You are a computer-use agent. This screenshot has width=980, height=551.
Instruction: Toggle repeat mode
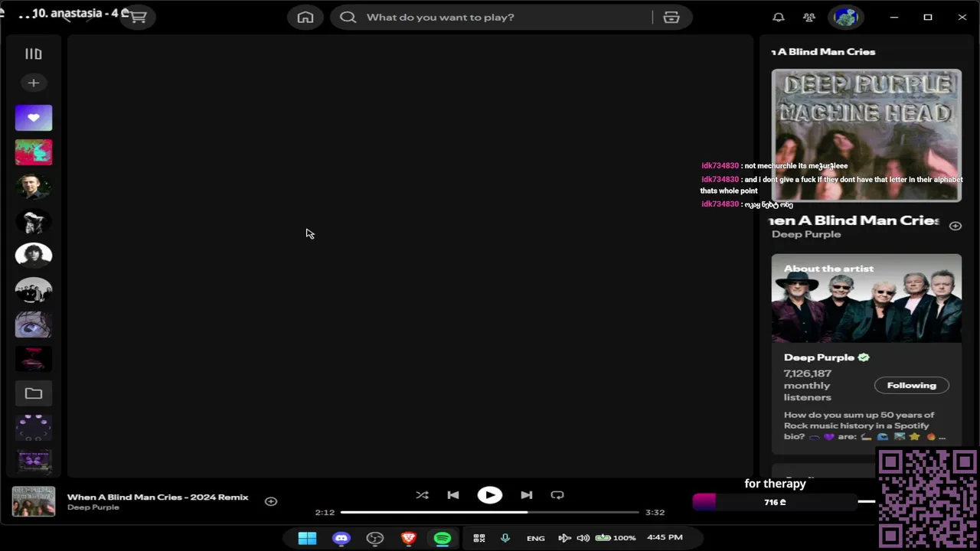[x=557, y=495]
